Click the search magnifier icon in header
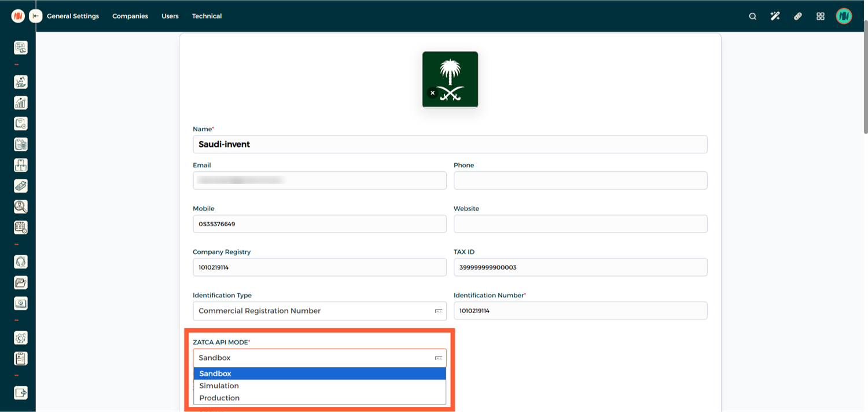The height and width of the screenshot is (412, 868). click(x=752, y=16)
